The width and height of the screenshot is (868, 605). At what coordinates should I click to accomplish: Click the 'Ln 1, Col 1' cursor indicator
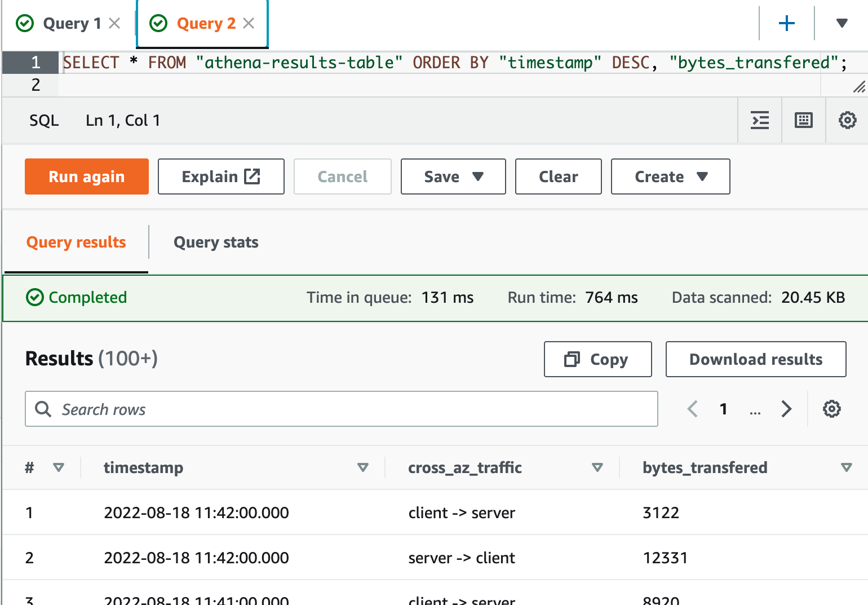[123, 120]
